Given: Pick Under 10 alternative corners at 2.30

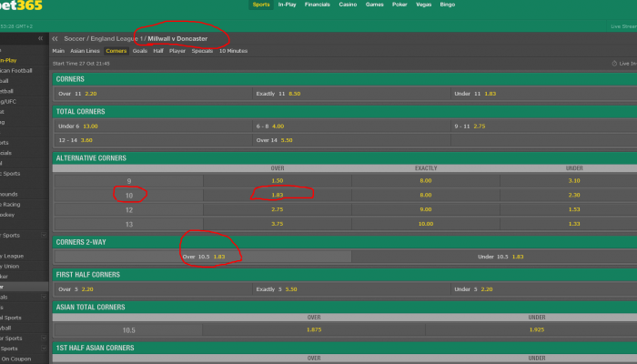Looking at the screenshot, I should click(x=569, y=195).
